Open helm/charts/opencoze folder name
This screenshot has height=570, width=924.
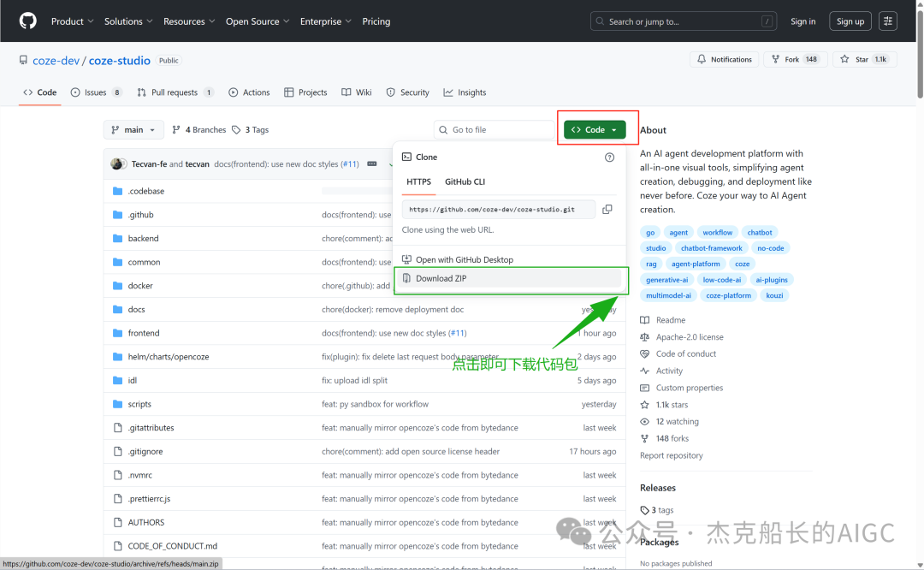click(169, 357)
